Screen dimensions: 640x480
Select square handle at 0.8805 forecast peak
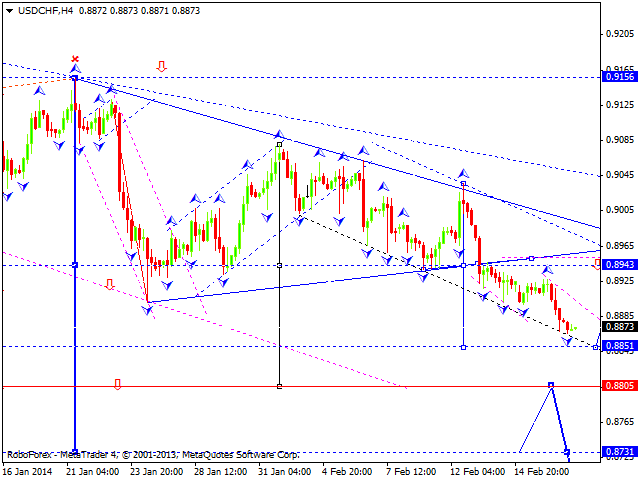coord(550,385)
